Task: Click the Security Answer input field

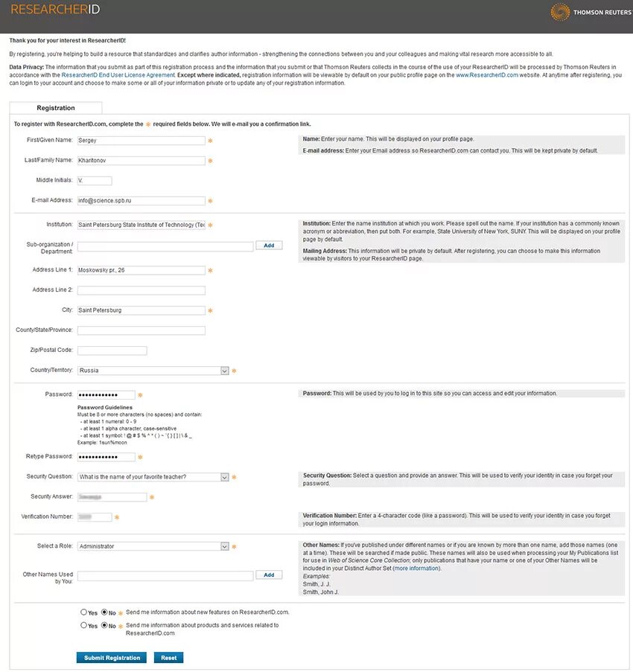Action: pyautogui.click(x=111, y=496)
